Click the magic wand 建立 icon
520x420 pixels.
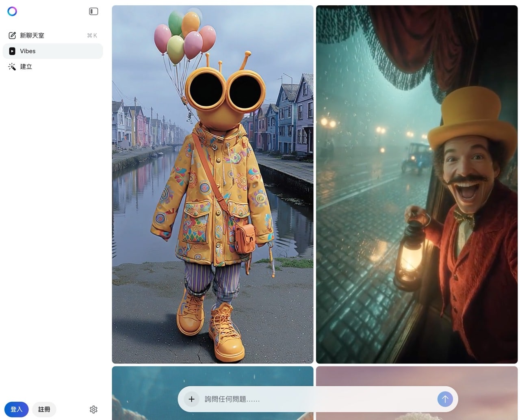point(12,67)
